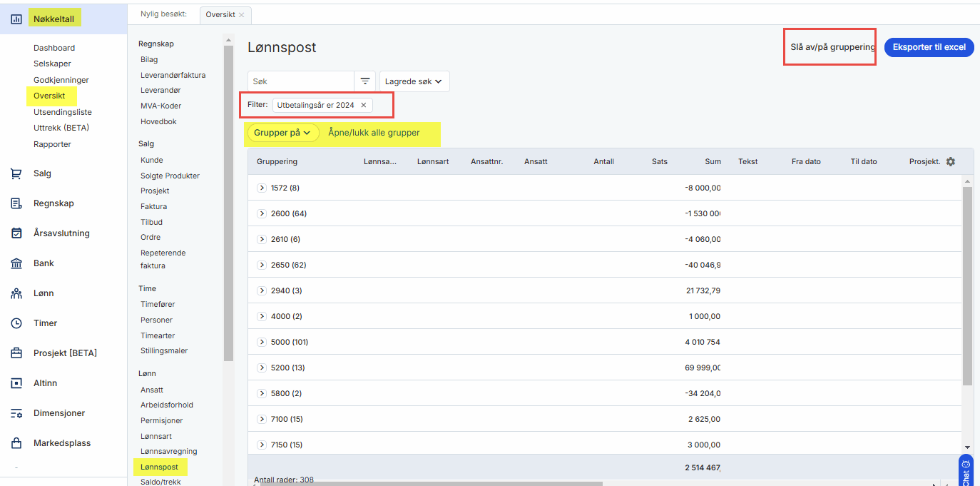Image resolution: width=980 pixels, height=486 pixels.
Task: Open the Lagrede søk dropdown
Action: point(414,81)
